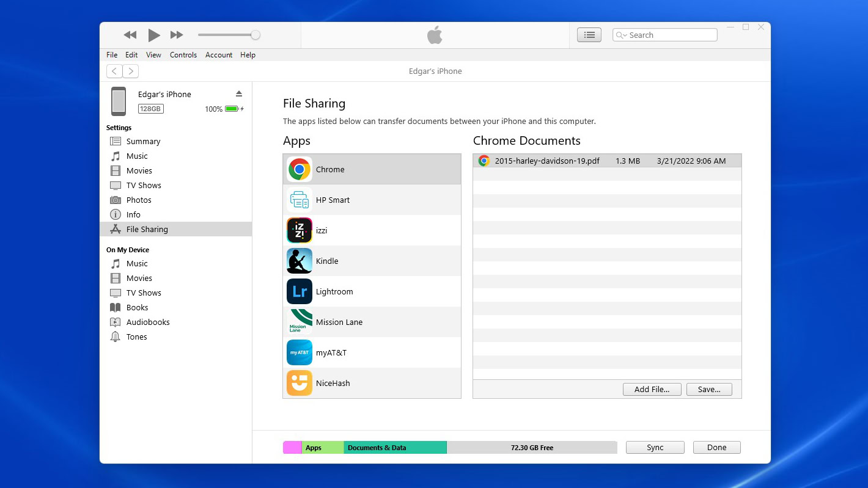Click the fast-forward next track button
Viewport: 868px width, 488px height.
coord(177,35)
